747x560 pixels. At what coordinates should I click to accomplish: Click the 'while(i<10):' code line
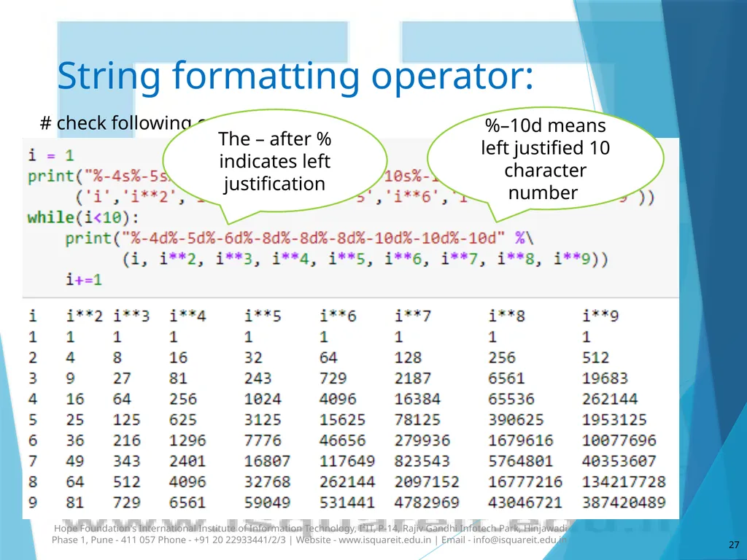point(83,217)
